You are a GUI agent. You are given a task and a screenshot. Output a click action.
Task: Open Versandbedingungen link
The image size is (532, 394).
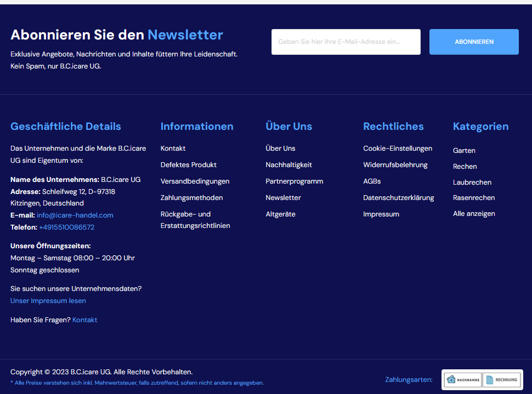pos(195,181)
